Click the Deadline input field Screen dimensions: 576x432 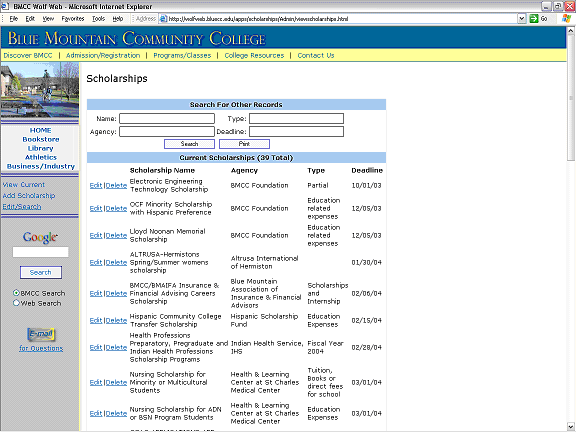296,132
